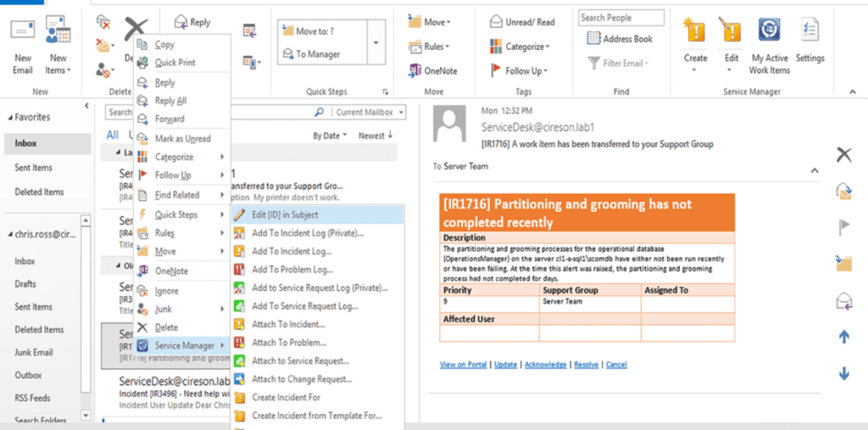
Task: Click the OneNote ribbon button
Action: tap(433, 70)
